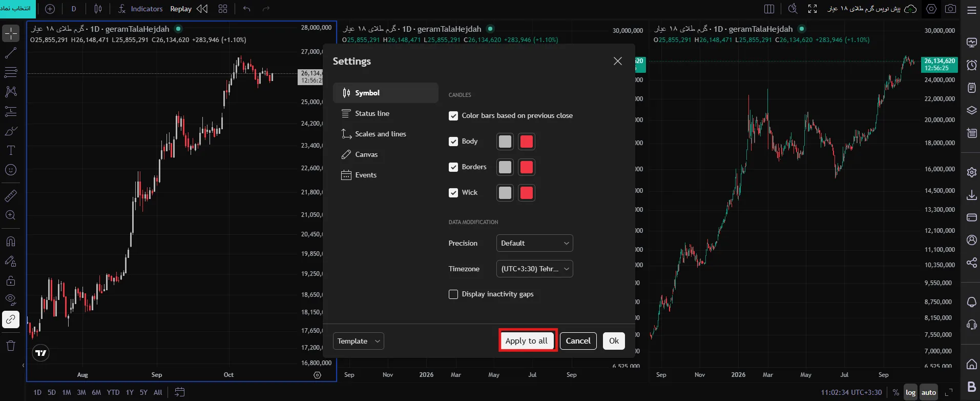Toggle the Wick checkbox
The width and height of the screenshot is (980, 401).
453,193
